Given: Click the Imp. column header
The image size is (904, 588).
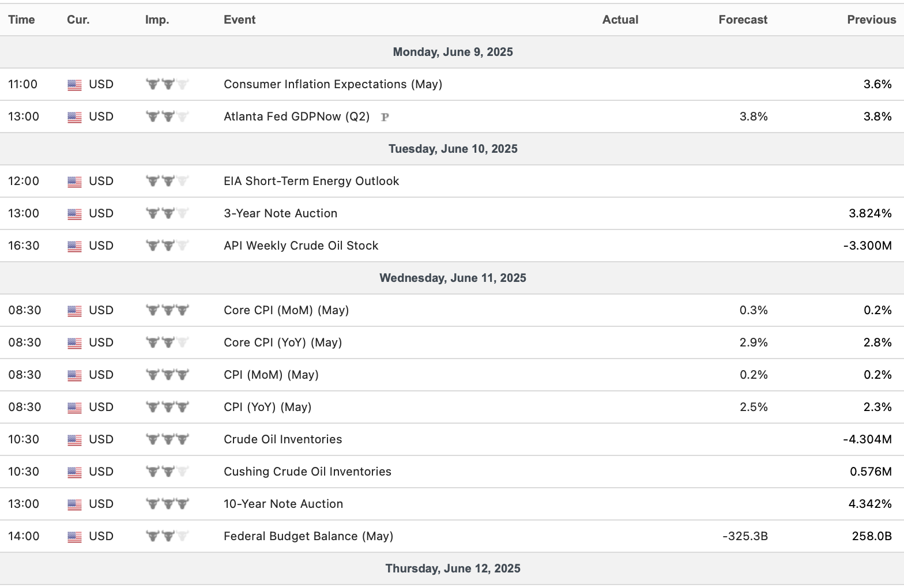Looking at the screenshot, I should pos(157,20).
